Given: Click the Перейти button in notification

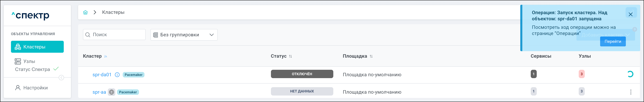Looking at the screenshot, I should (x=613, y=42).
